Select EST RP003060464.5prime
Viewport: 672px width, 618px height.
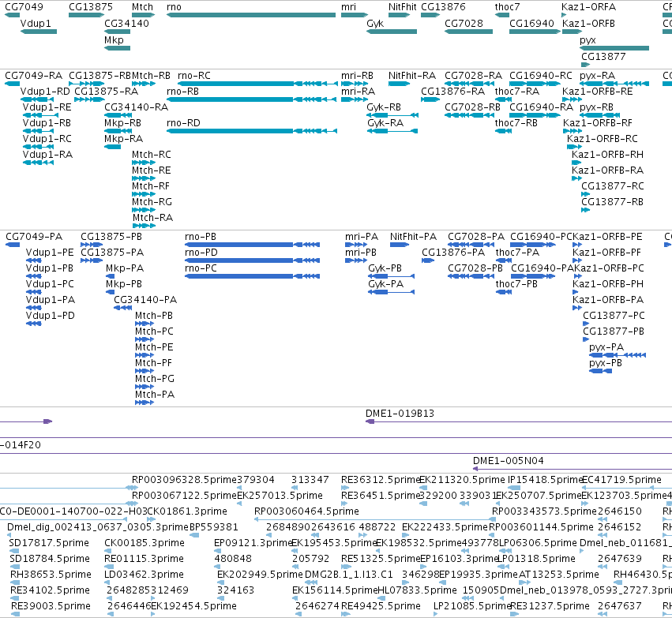click(306, 511)
